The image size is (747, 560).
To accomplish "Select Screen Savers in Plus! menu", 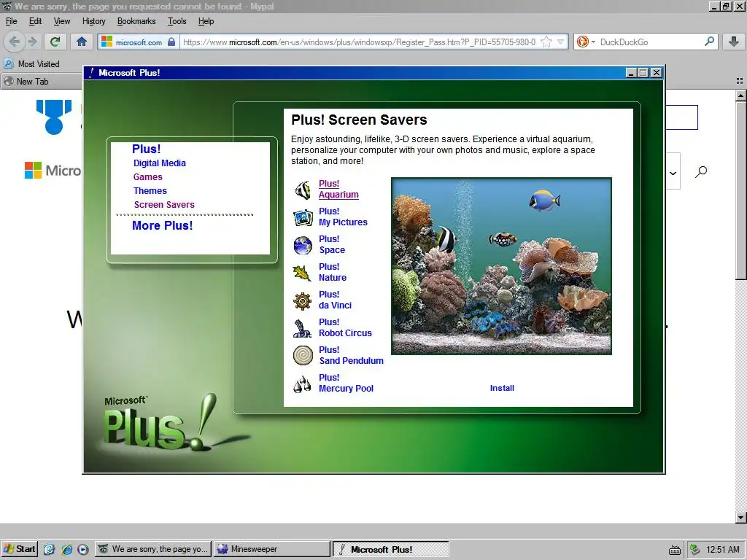I will coord(164,204).
